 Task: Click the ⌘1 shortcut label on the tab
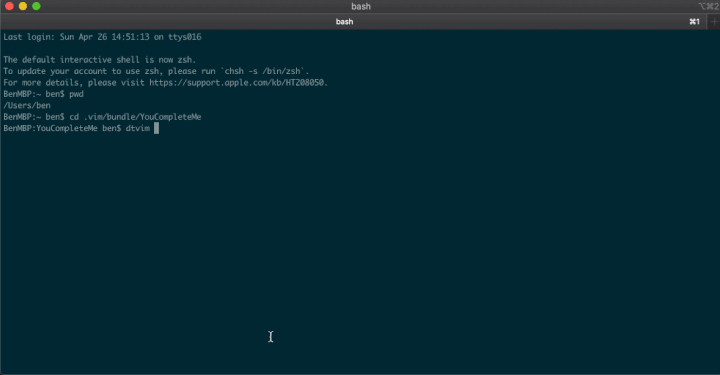pyautogui.click(x=694, y=22)
